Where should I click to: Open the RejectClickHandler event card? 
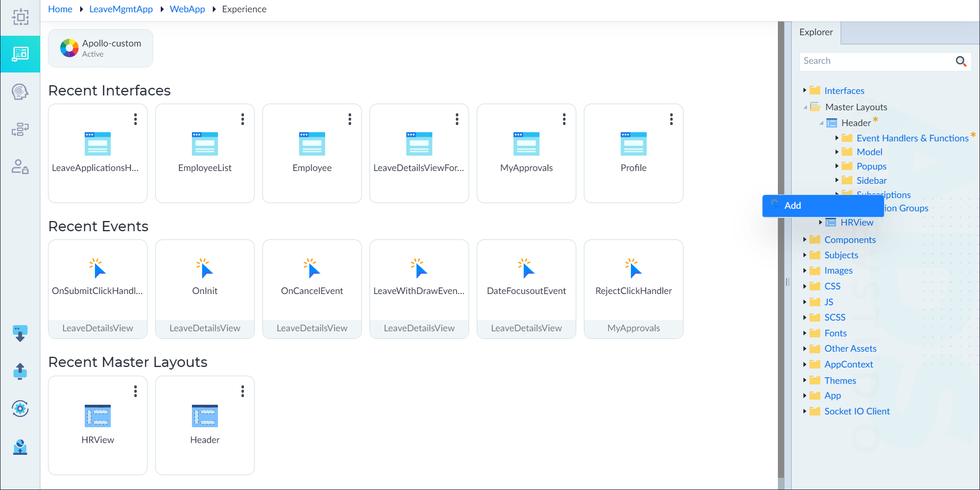coord(633,289)
